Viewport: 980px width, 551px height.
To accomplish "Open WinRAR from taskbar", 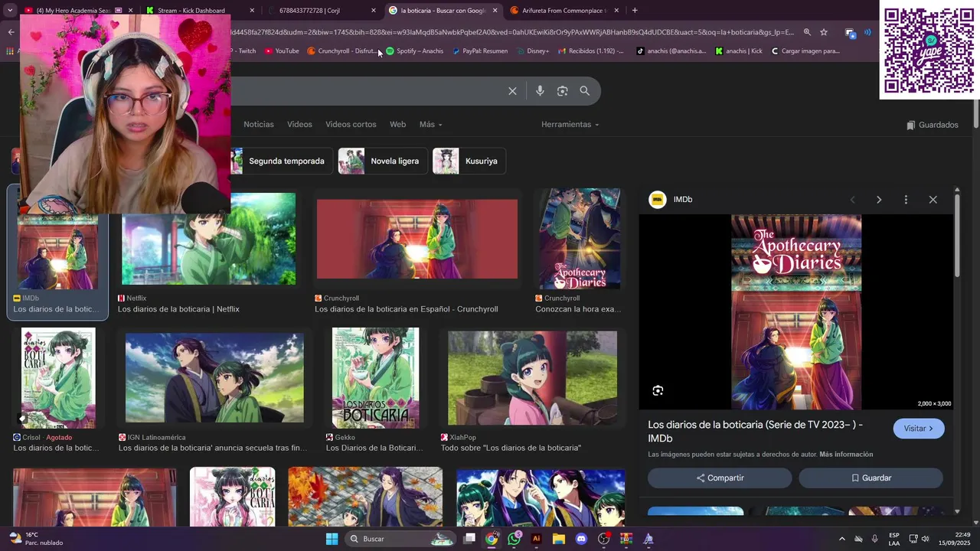I will [626, 539].
